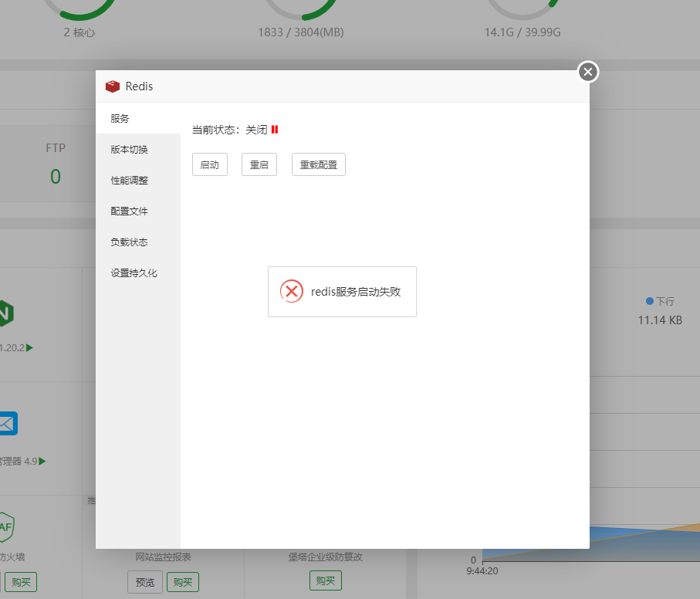Select the 服务 tab in Redis sidebar
Viewport: 700px width, 599px height.
pos(138,118)
